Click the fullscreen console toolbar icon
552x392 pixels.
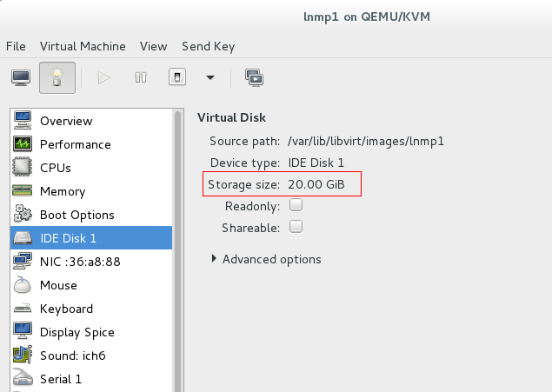[255, 77]
